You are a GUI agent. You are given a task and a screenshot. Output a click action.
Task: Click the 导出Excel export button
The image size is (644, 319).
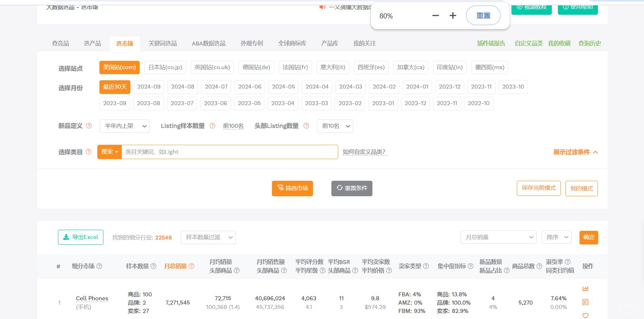click(x=81, y=237)
